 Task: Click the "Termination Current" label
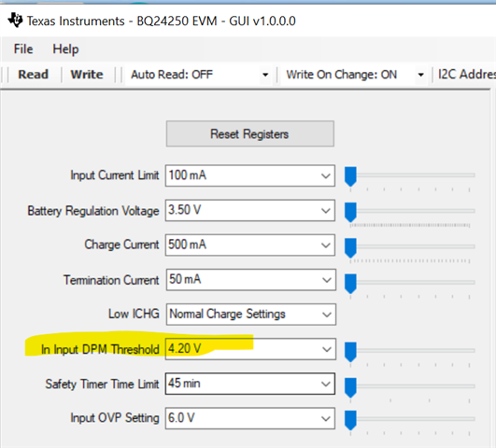click(111, 280)
